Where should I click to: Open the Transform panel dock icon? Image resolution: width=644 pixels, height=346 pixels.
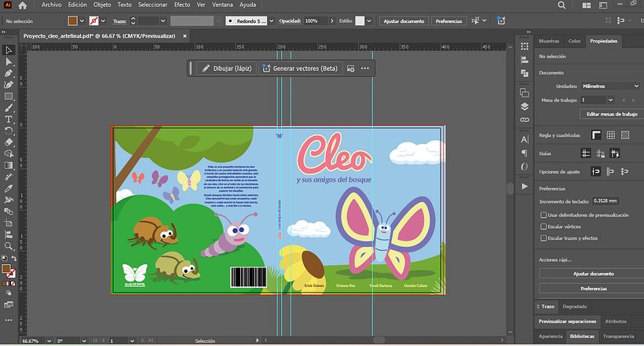[525, 46]
